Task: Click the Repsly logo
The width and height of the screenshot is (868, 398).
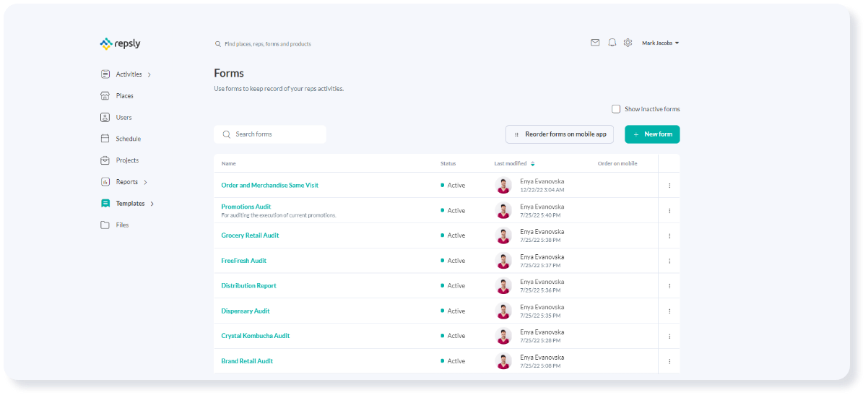Action: [x=120, y=43]
